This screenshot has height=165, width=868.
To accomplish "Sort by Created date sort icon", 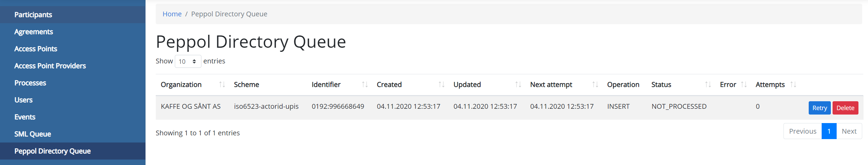I will [441, 85].
